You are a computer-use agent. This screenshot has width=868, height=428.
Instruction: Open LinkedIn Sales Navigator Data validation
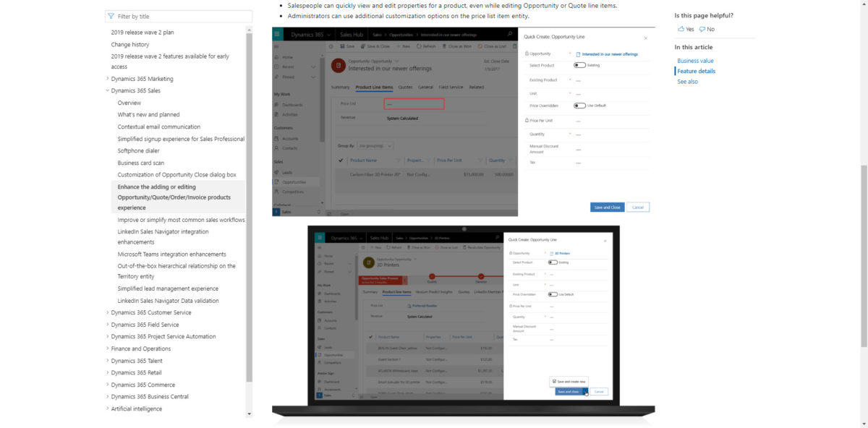pyautogui.click(x=168, y=301)
